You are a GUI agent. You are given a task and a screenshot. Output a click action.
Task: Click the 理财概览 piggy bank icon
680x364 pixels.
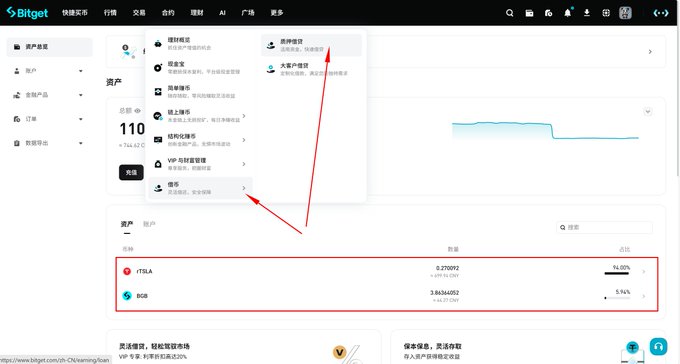coord(158,43)
